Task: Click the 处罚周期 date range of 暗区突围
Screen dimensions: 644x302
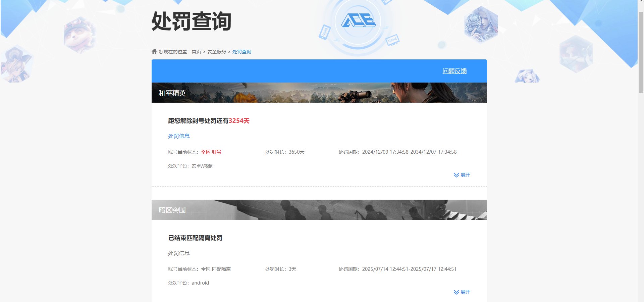Action: click(410, 269)
